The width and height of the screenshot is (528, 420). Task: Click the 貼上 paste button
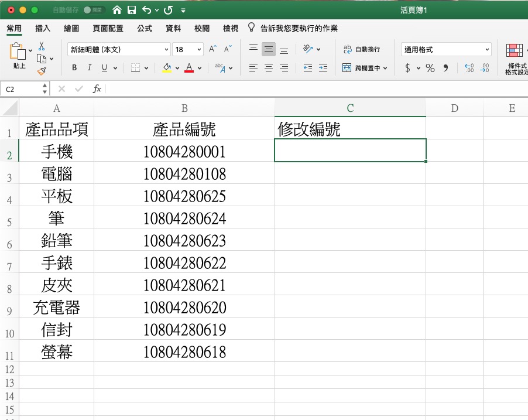point(18,56)
